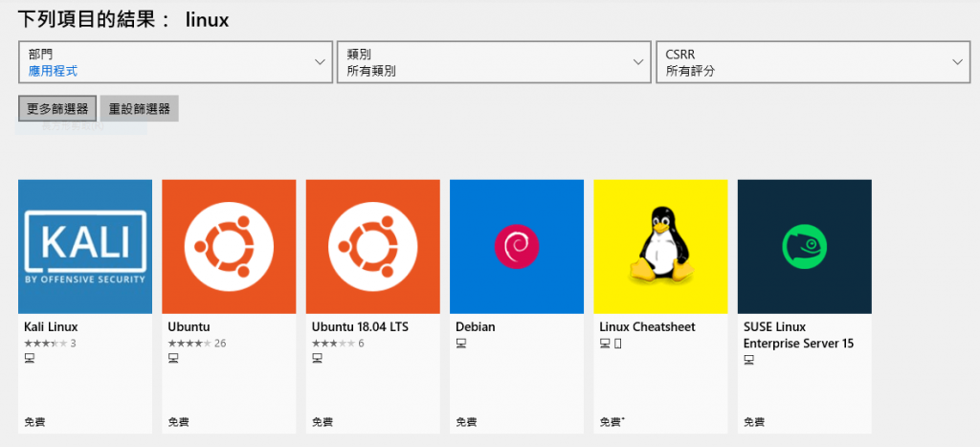
Task: Open the Ubuntu app tile image
Action: pos(229,246)
